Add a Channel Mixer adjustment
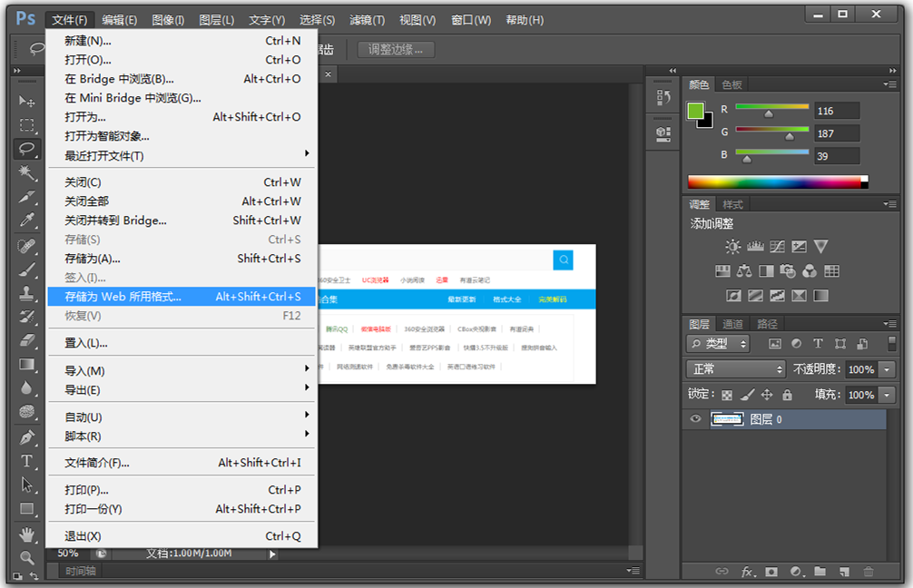 tap(810, 270)
